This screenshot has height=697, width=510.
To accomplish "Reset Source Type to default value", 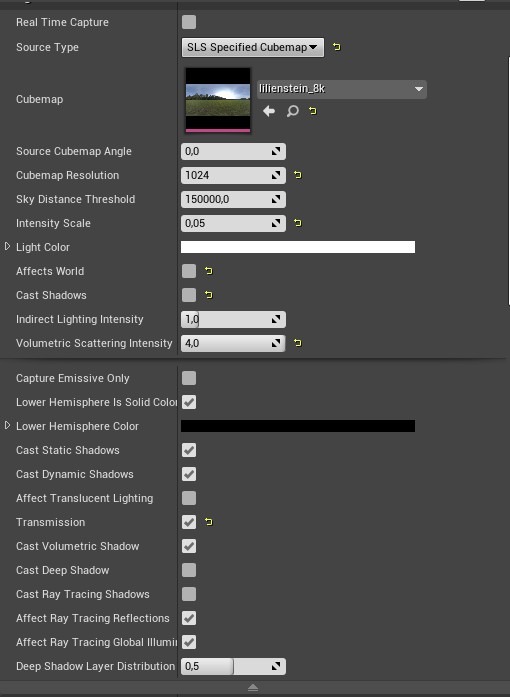I will point(337,47).
